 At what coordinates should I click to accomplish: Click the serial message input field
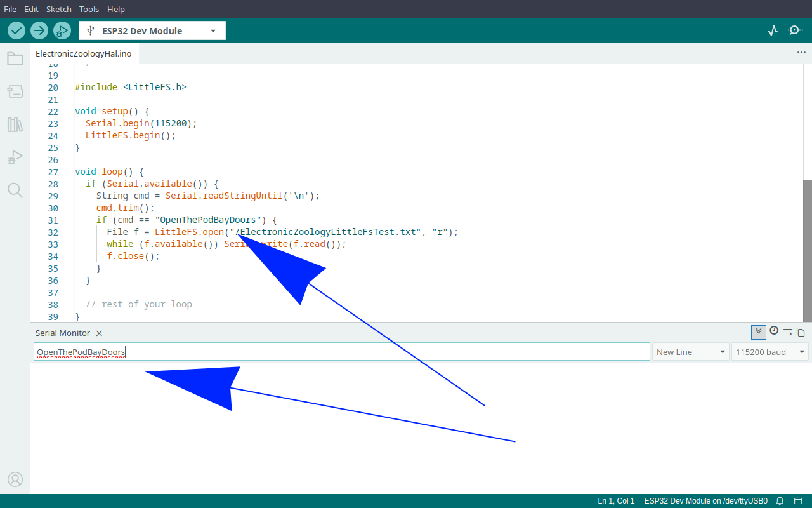coord(342,352)
